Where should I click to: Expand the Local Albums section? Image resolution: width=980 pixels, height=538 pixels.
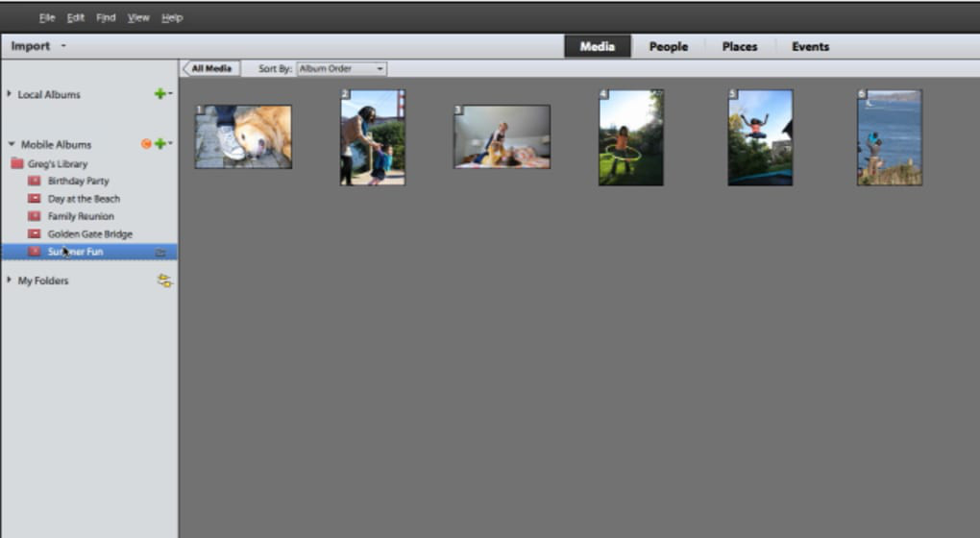[x=9, y=94]
